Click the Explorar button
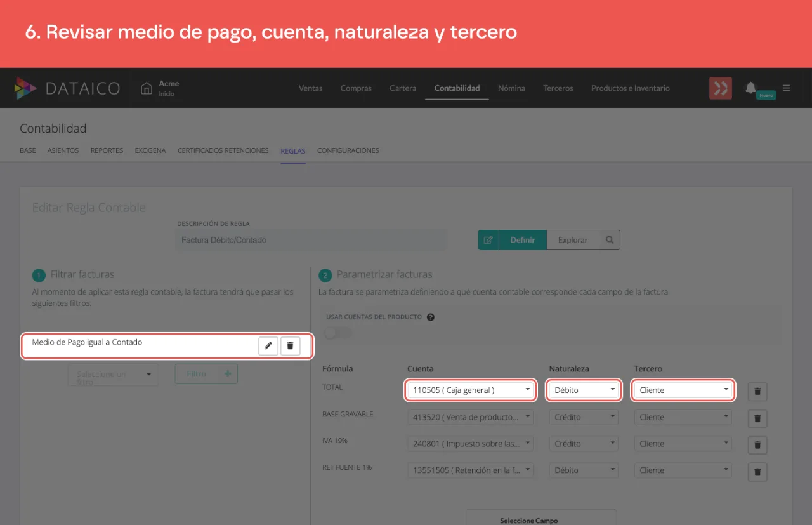The width and height of the screenshot is (812, 525). click(x=573, y=240)
